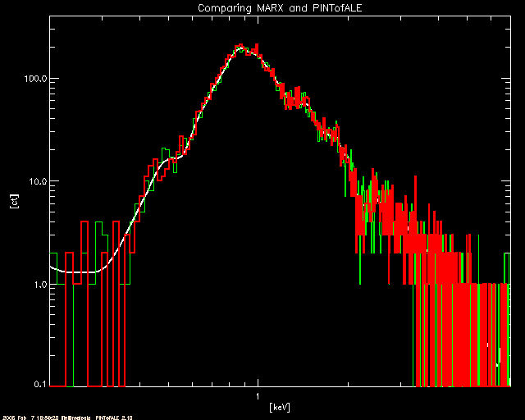Click the y-axis tick label '10.0'
525x420 pixels.
38,181
